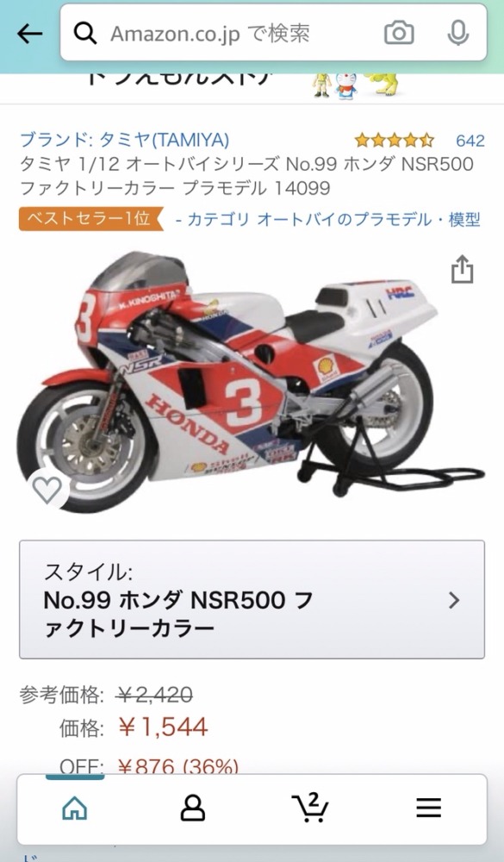Open the hamburger menu at the bottom

(428, 809)
